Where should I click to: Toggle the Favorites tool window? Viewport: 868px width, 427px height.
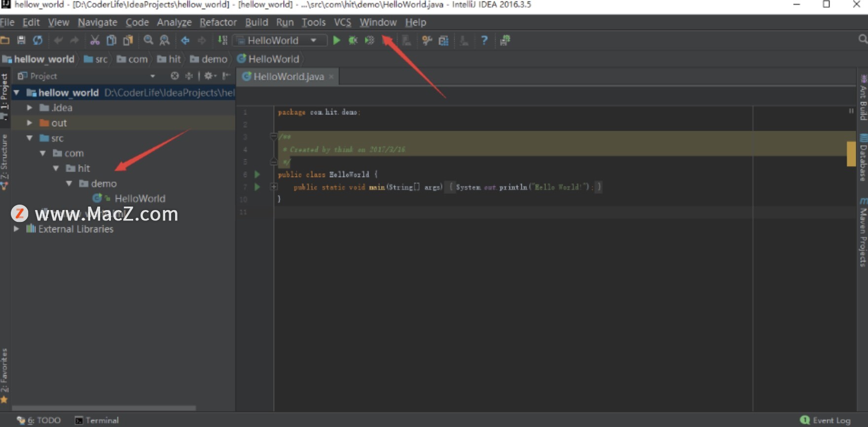tap(4, 376)
